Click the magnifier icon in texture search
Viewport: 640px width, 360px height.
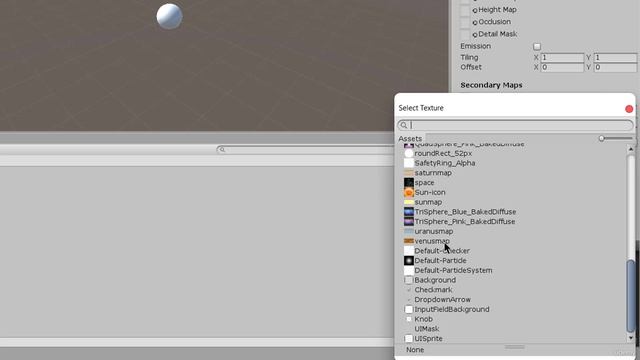[x=404, y=125]
